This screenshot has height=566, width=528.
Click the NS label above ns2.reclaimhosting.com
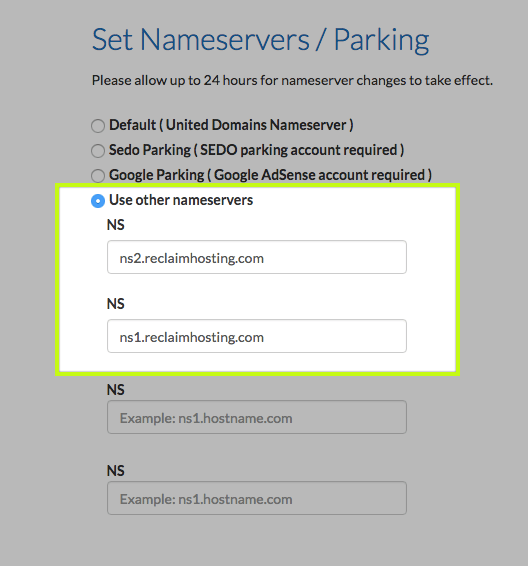click(115, 225)
